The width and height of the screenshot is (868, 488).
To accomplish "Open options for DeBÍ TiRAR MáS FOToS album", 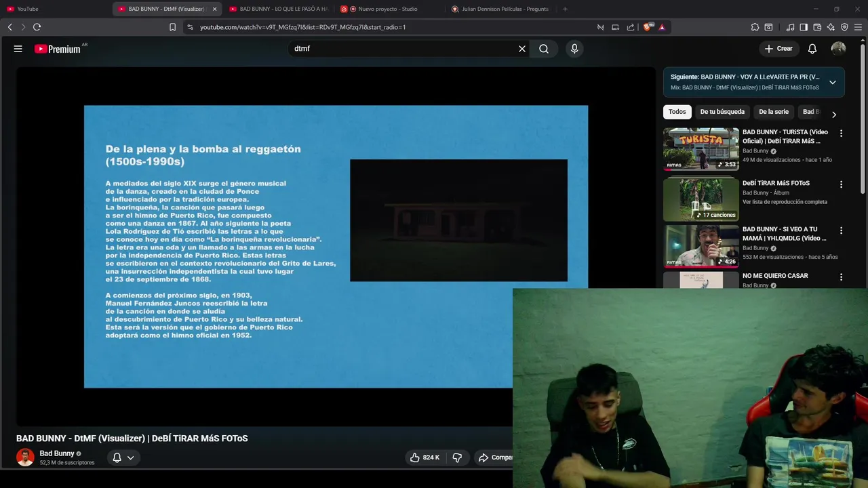I will 842,184.
